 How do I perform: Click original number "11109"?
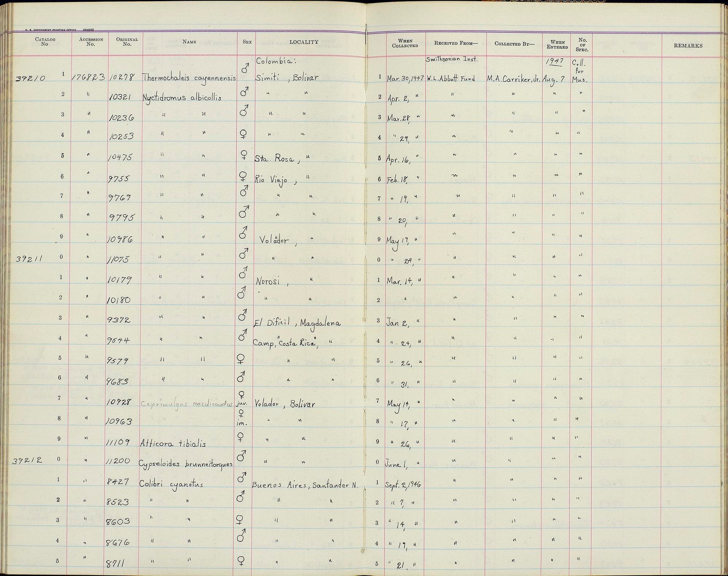pos(118,442)
